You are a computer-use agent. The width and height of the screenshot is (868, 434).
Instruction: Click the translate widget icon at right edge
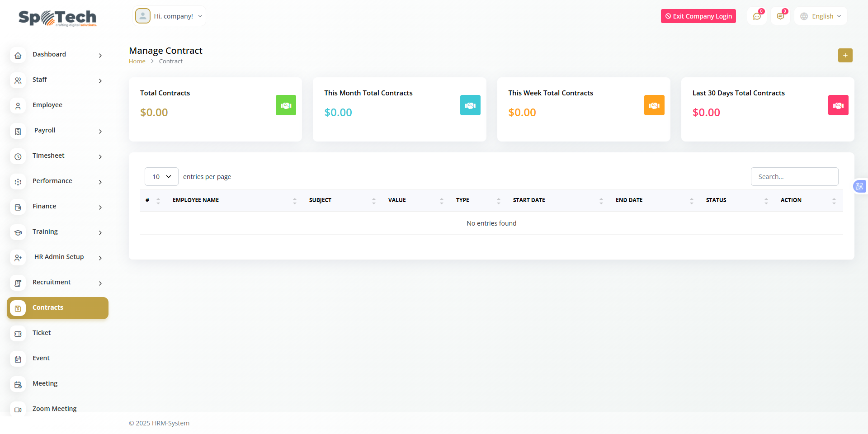point(859,186)
